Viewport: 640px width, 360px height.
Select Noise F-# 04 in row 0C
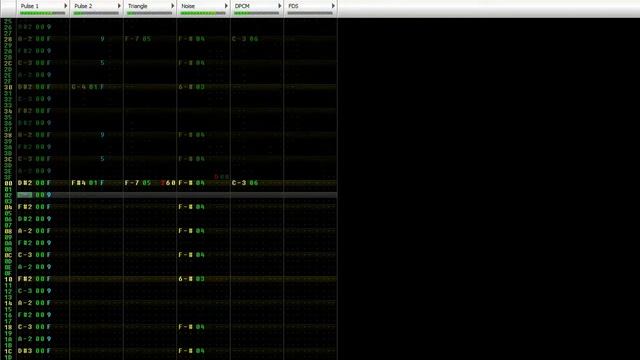191,255
